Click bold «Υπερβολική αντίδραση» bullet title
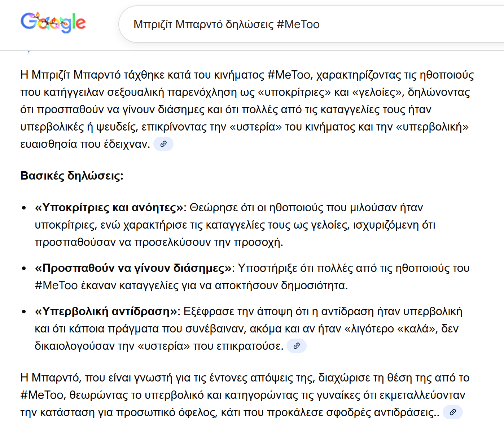The width and height of the screenshot is (504, 428). [x=106, y=311]
